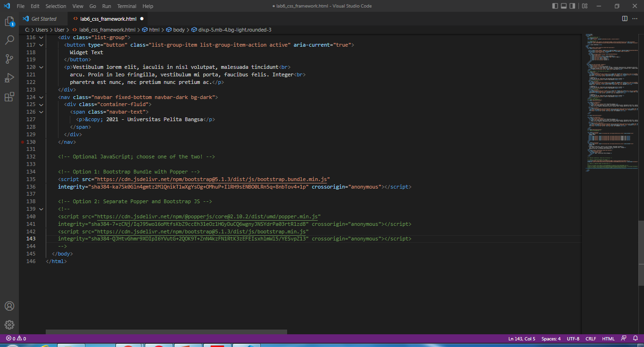Toggle the panel layout control

pyautogui.click(x=563, y=6)
